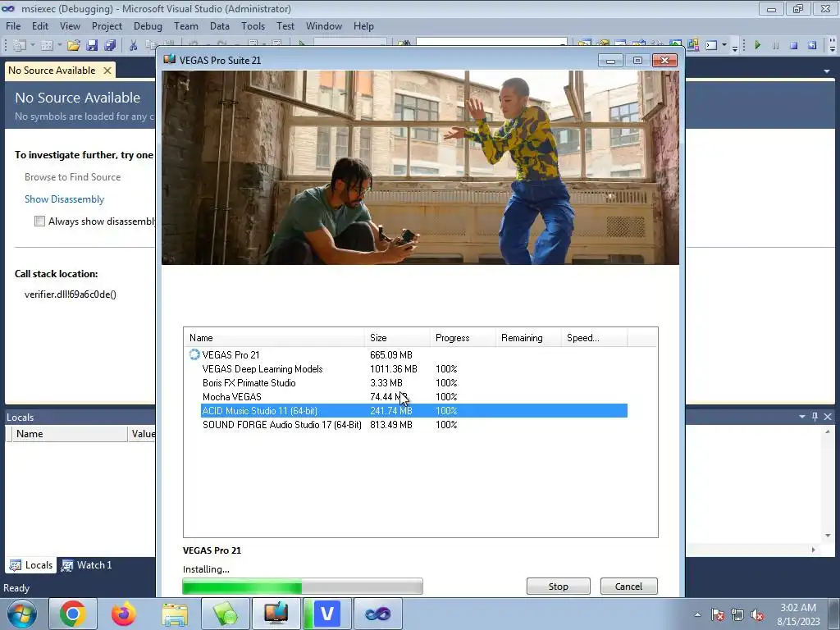Select Boris FX Primatte Studio row
This screenshot has width=840, height=630.
[x=414, y=382]
